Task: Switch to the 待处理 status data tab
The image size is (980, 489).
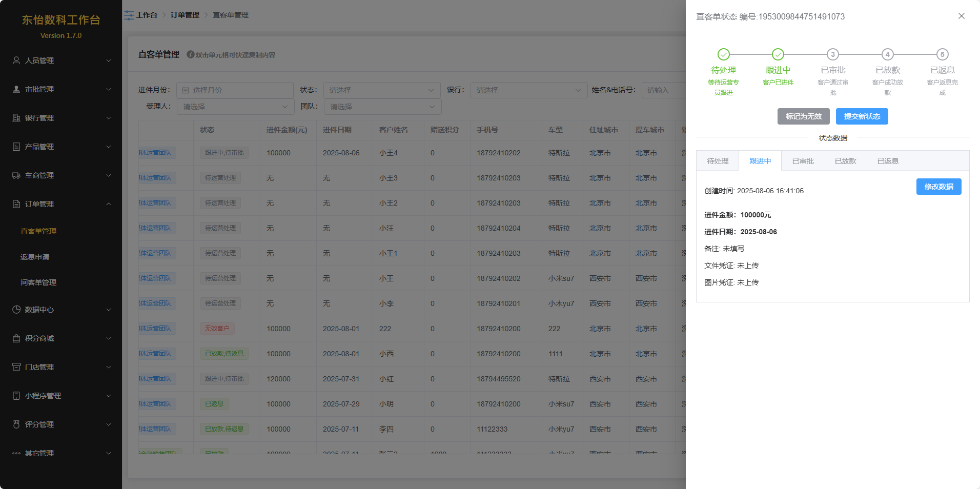Action: tap(718, 161)
